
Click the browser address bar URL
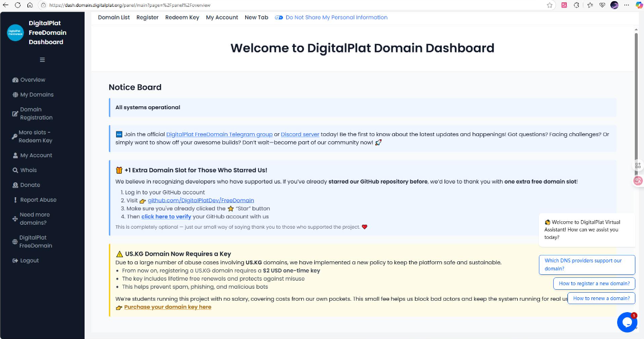[130, 5]
